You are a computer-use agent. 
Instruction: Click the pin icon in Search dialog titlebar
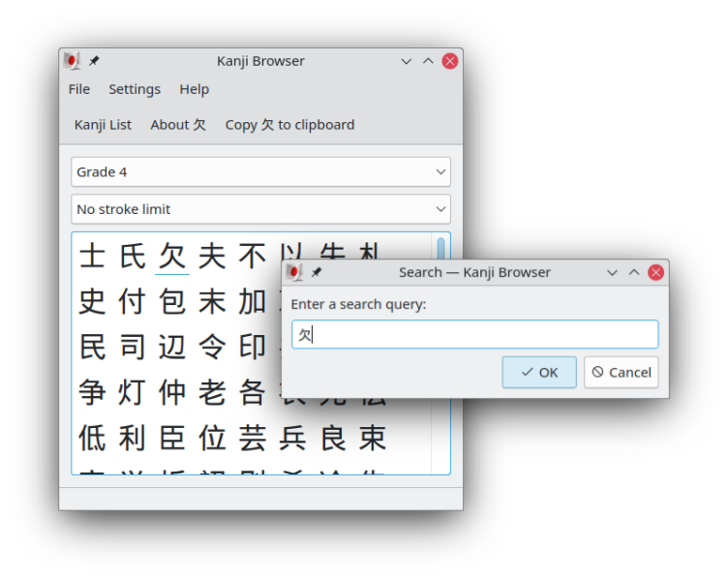[316, 273]
